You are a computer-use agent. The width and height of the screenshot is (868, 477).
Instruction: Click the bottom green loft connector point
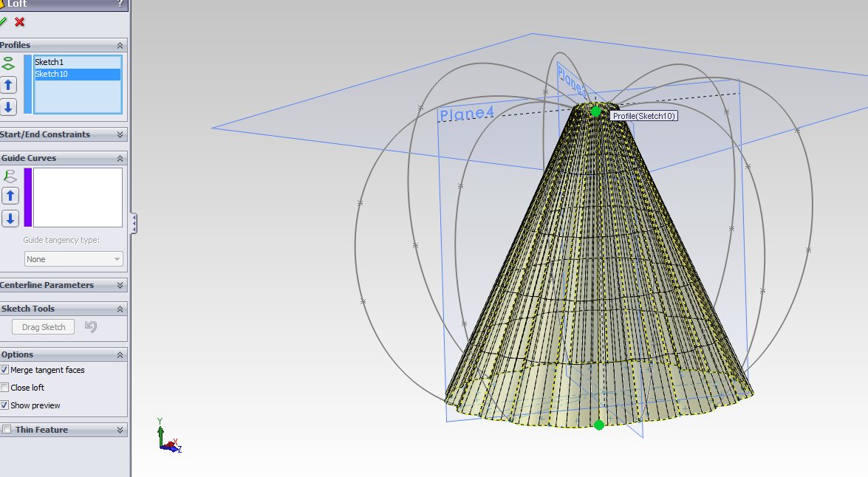coord(599,425)
